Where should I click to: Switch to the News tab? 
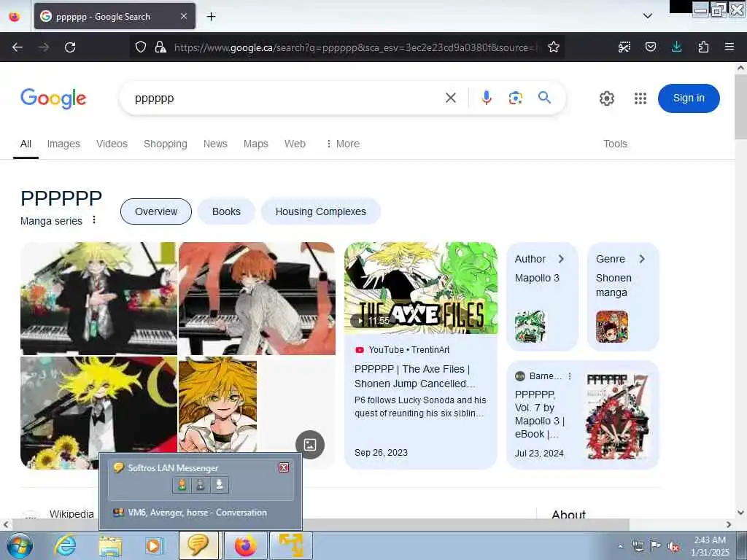(x=215, y=144)
